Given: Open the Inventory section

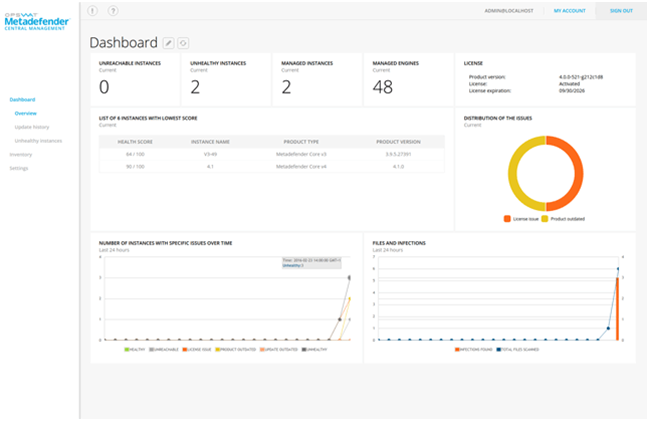Looking at the screenshot, I should click(21, 154).
